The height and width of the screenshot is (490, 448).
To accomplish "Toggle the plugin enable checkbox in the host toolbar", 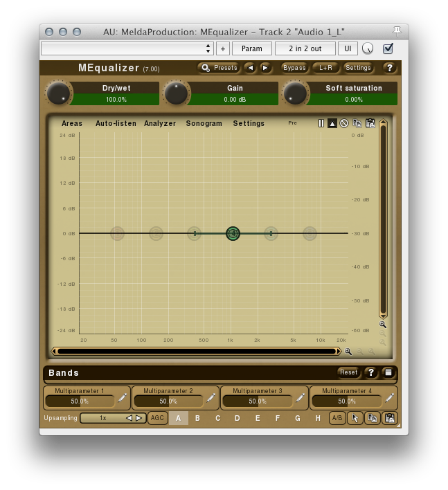I will (388, 48).
